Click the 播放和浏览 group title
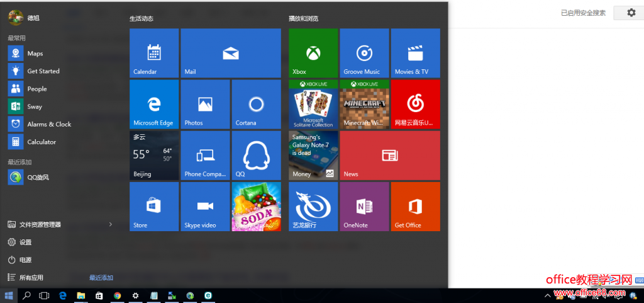The height and width of the screenshot is (303, 644). click(304, 18)
